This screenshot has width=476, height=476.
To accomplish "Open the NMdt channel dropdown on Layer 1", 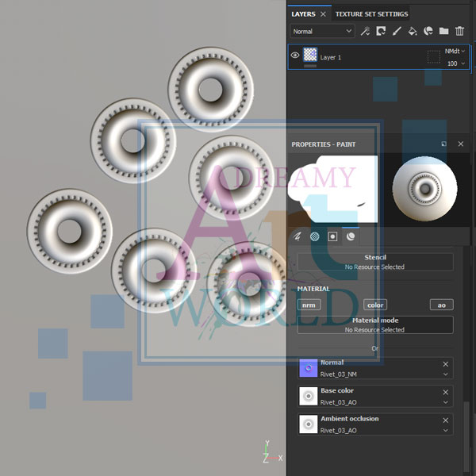I will [455, 50].
